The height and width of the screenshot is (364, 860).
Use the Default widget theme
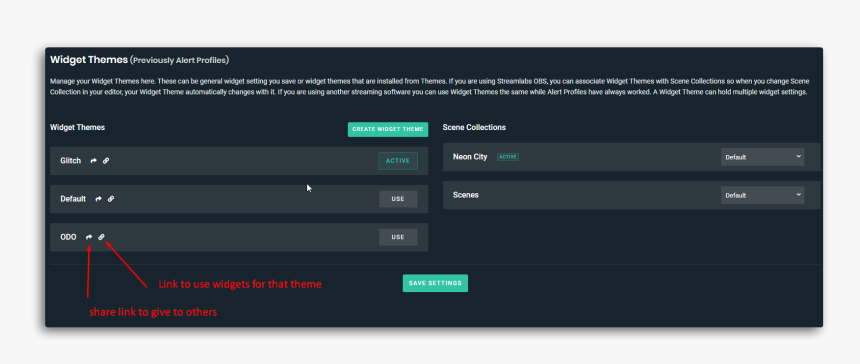(x=398, y=199)
